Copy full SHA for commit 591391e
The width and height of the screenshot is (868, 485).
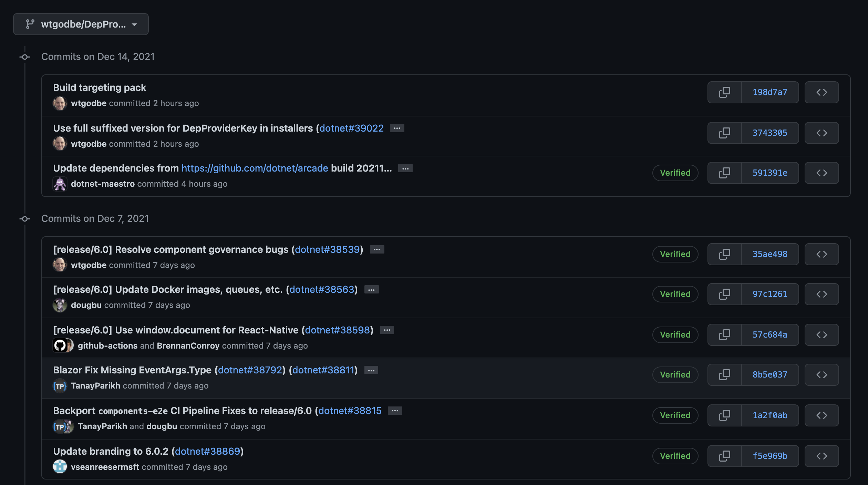click(x=724, y=173)
